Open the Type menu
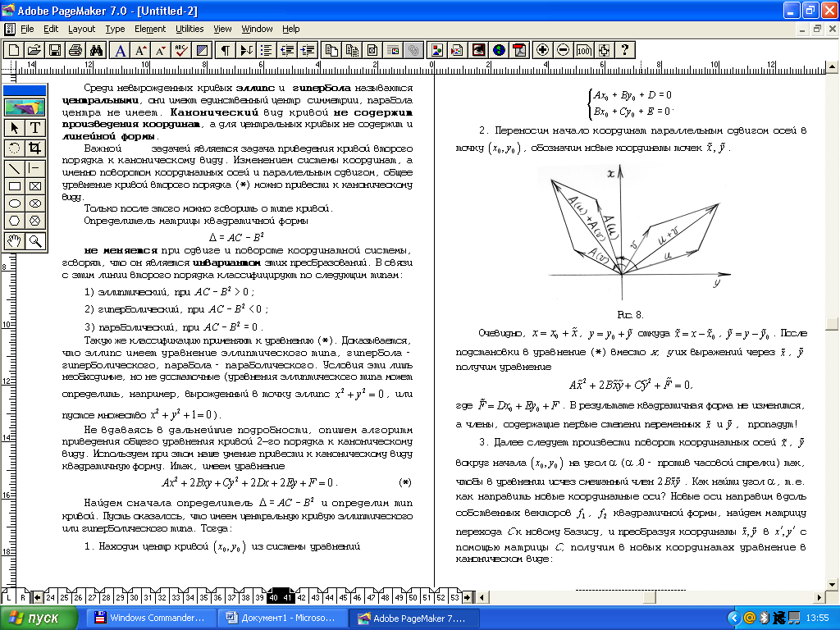The image size is (840, 630). pos(115,29)
